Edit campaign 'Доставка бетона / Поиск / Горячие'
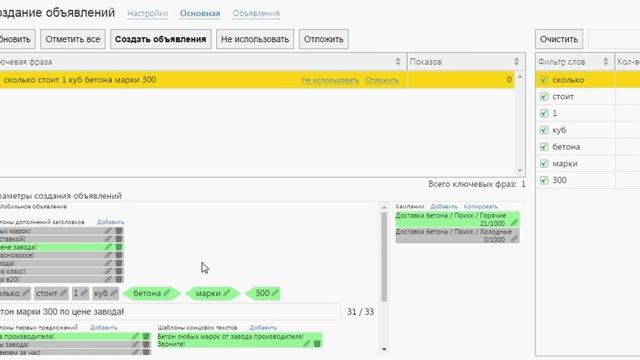640x360 pixels. pyautogui.click(x=514, y=223)
